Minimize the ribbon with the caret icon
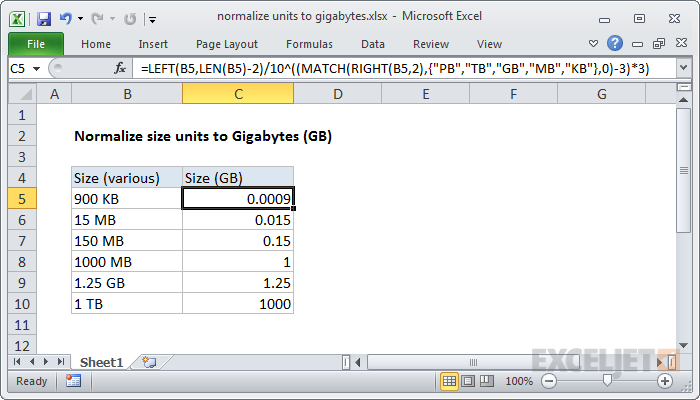 [x=593, y=44]
